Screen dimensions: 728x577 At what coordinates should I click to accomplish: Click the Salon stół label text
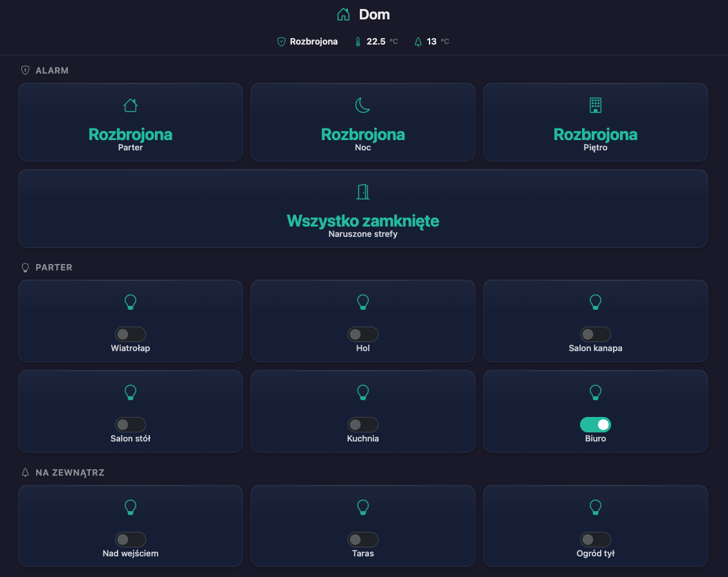[x=130, y=439]
